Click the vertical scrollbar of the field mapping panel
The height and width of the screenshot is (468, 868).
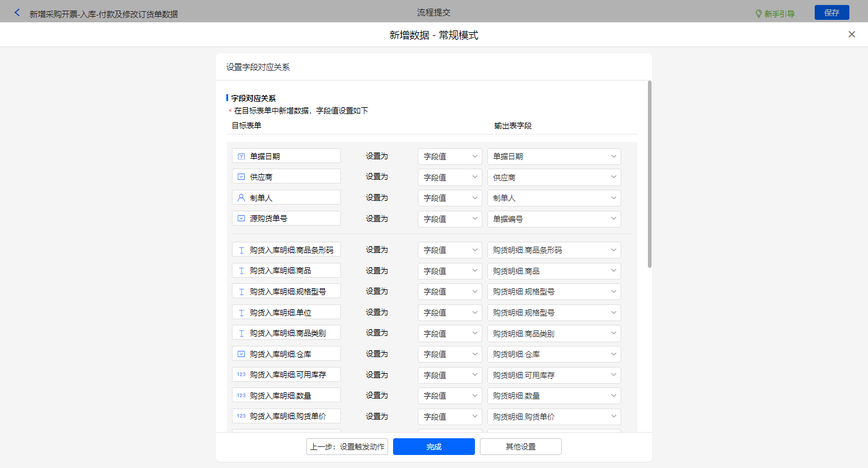click(649, 174)
